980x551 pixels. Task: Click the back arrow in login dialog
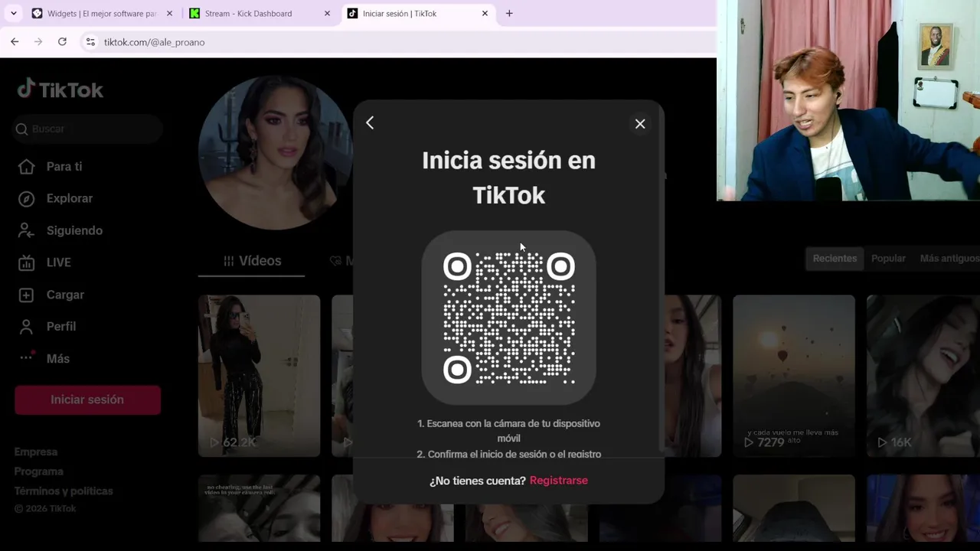(370, 122)
